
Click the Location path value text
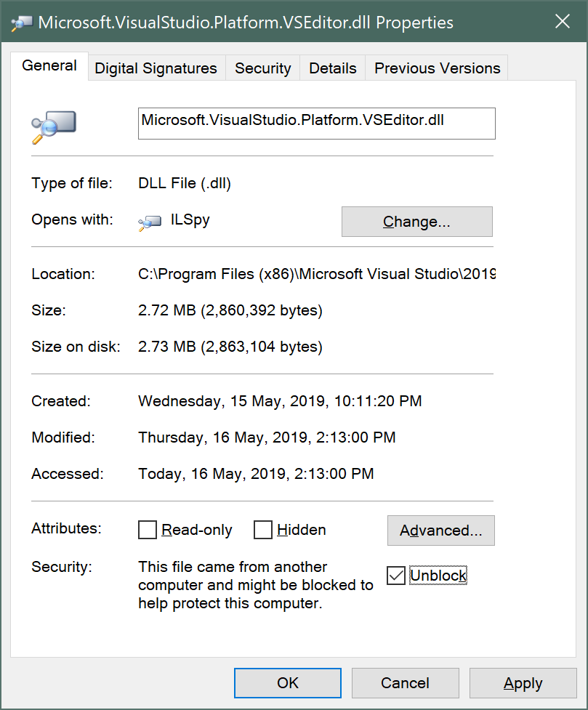click(x=317, y=274)
